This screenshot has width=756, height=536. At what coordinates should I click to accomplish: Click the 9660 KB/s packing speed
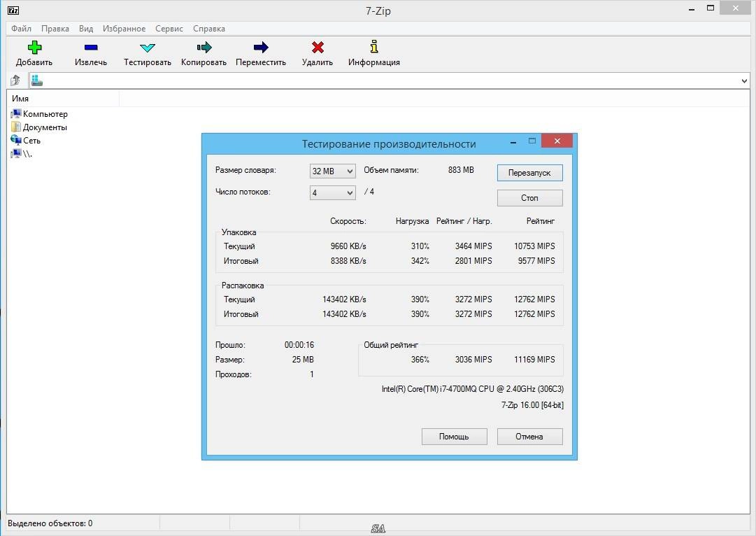click(x=348, y=246)
